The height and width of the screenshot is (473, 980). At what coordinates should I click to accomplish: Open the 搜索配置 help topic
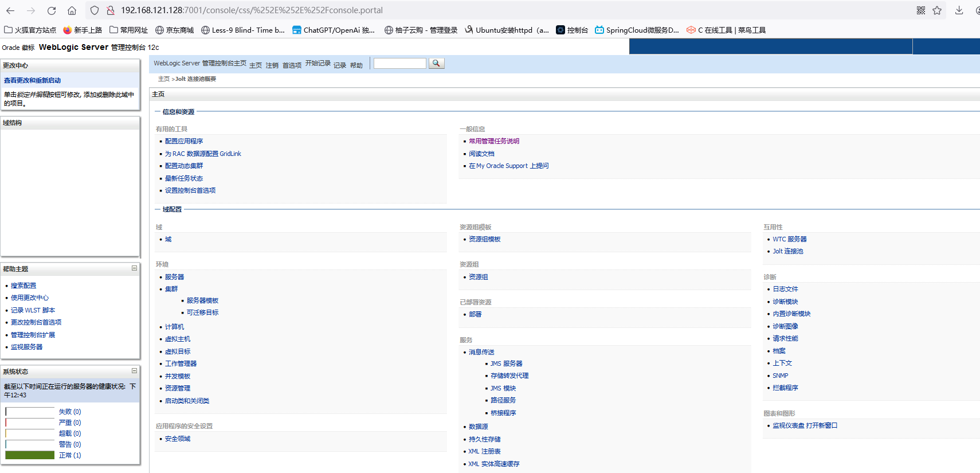point(23,286)
